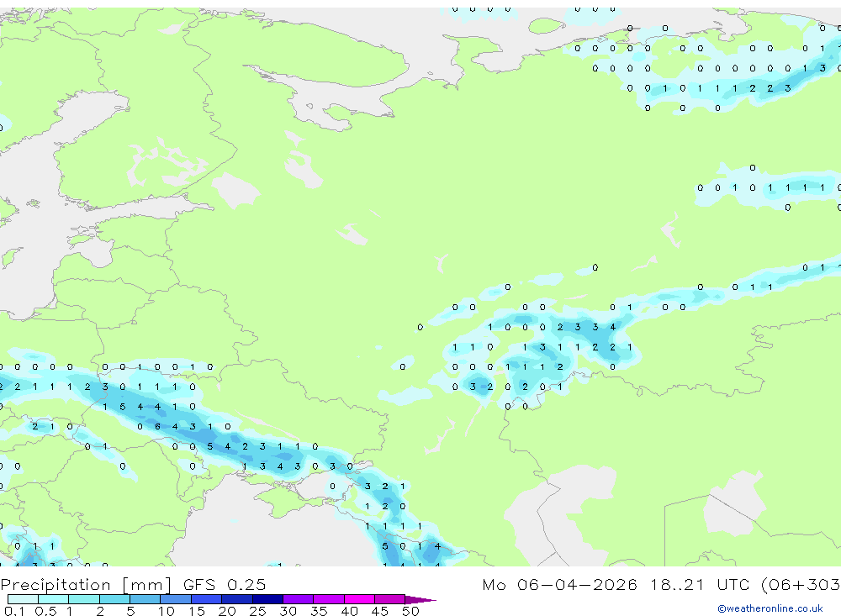Click the '0.5' legend scale label
The width and height of the screenshot is (841, 616).
tap(45, 611)
